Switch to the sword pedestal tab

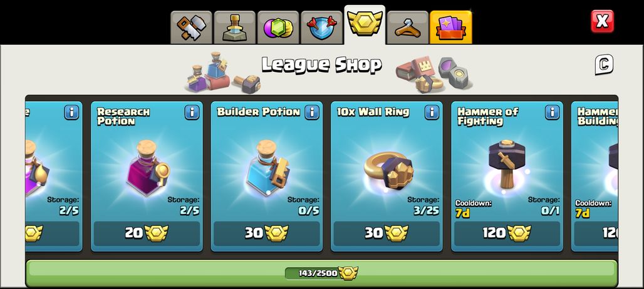(x=235, y=28)
